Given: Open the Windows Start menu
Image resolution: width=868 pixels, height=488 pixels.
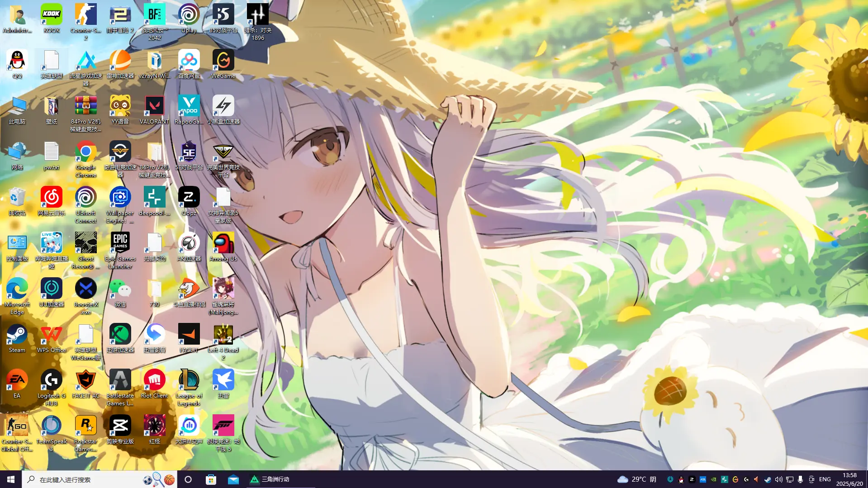Looking at the screenshot, I should [11, 479].
